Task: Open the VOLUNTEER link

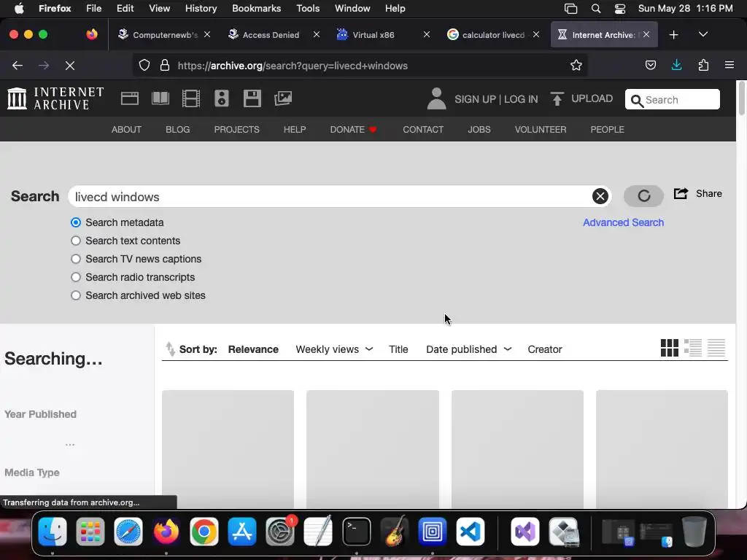Action: (541, 130)
